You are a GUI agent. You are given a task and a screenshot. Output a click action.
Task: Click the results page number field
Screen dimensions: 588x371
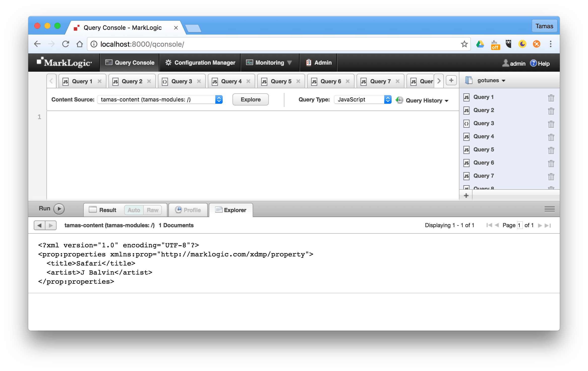(519, 225)
